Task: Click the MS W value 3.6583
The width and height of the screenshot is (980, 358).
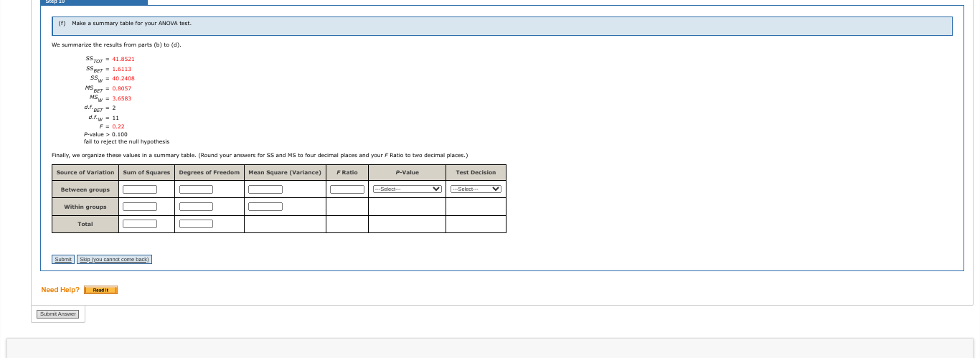Action: (x=122, y=98)
